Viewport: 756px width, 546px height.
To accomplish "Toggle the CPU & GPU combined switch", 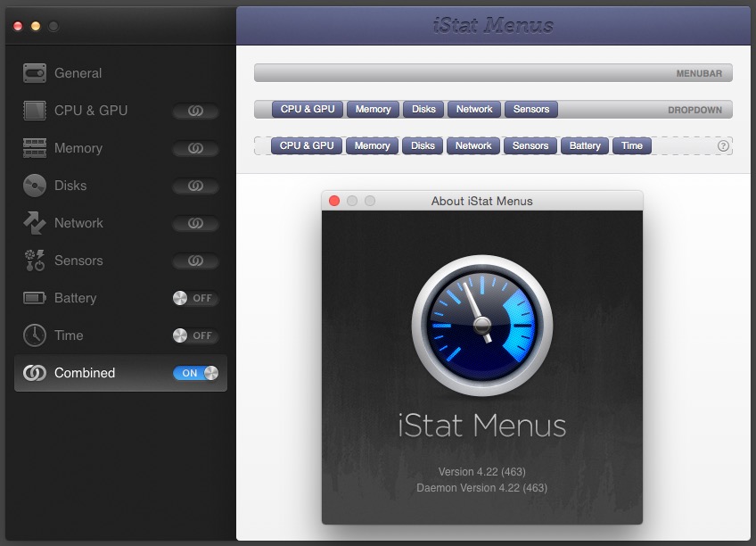I will pyautogui.click(x=196, y=111).
